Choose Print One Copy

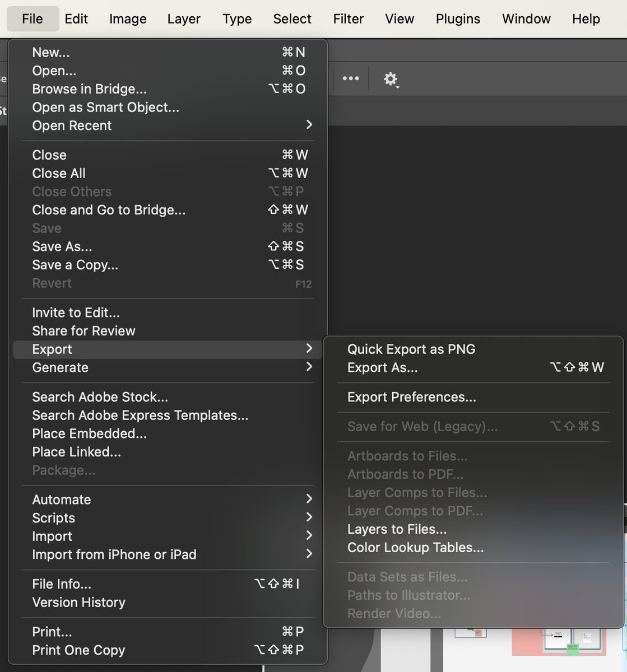(168, 650)
